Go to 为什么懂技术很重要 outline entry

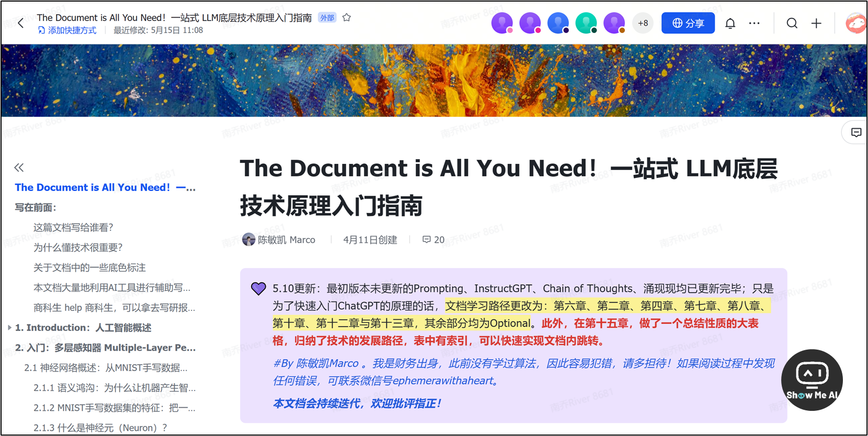pyautogui.click(x=78, y=247)
